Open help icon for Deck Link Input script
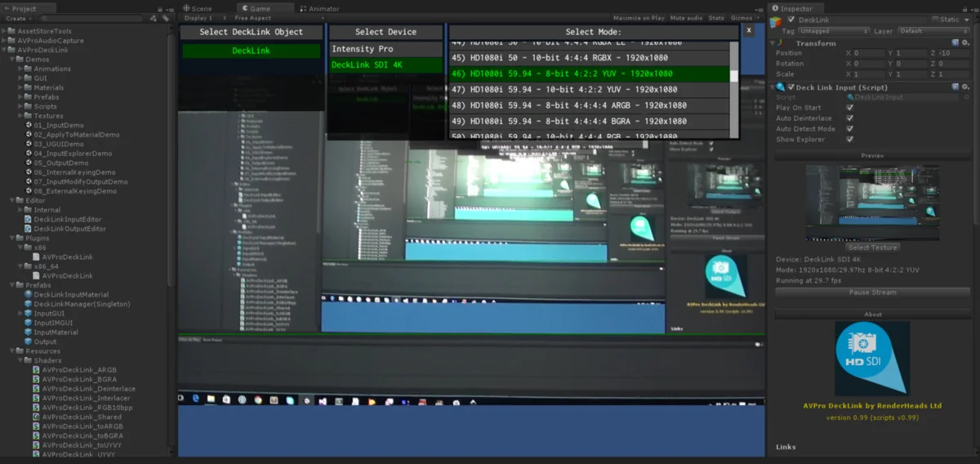 pyautogui.click(x=955, y=87)
